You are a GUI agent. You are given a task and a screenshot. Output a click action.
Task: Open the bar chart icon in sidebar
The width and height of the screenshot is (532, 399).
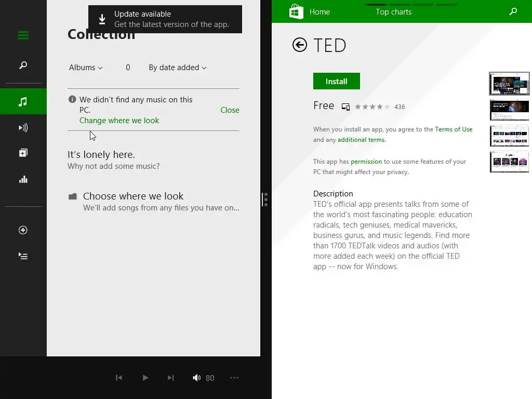pyautogui.click(x=23, y=179)
